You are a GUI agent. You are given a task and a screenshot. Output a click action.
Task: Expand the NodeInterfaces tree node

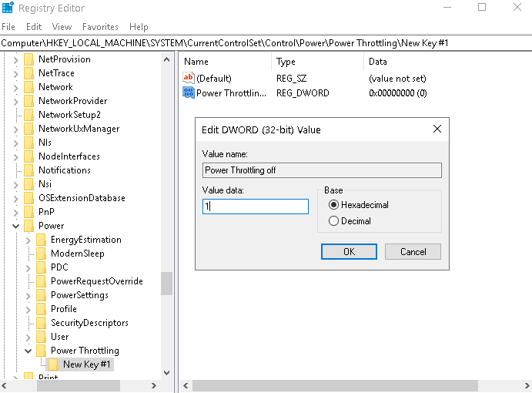pyautogui.click(x=15, y=157)
